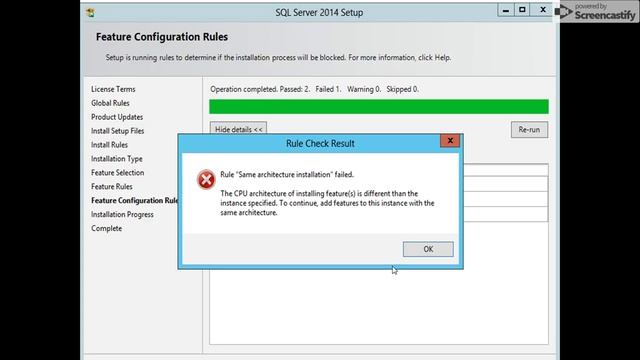Select Feature Selection step
Viewport: 640px width, 360px height.
coord(118,173)
